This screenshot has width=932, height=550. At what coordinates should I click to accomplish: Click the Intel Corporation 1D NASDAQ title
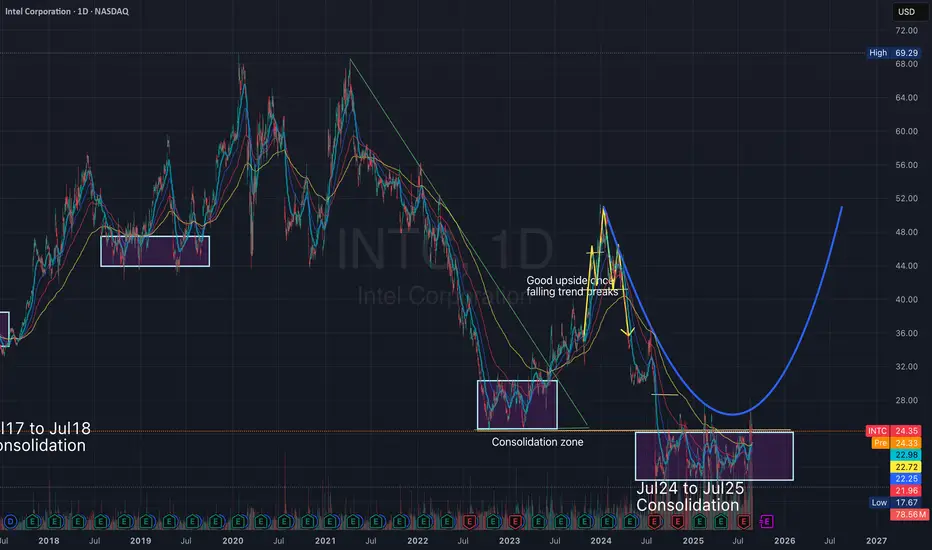67,11
